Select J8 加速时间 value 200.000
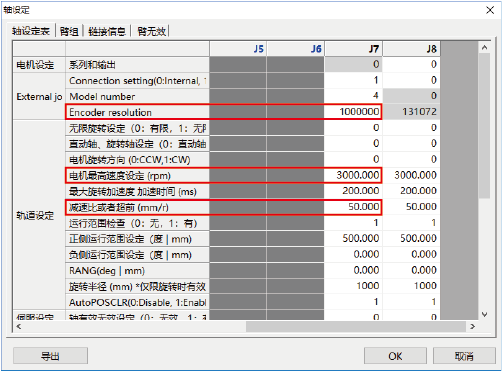This screenshot has height=371, width=502. pos(411,191)
